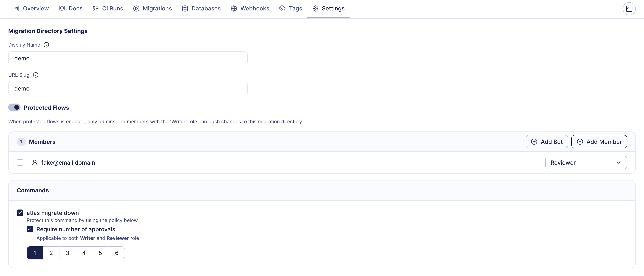This screenshot has width=644, height=276.
Task: Click the Display Name info icon
Action: [46, 45]
